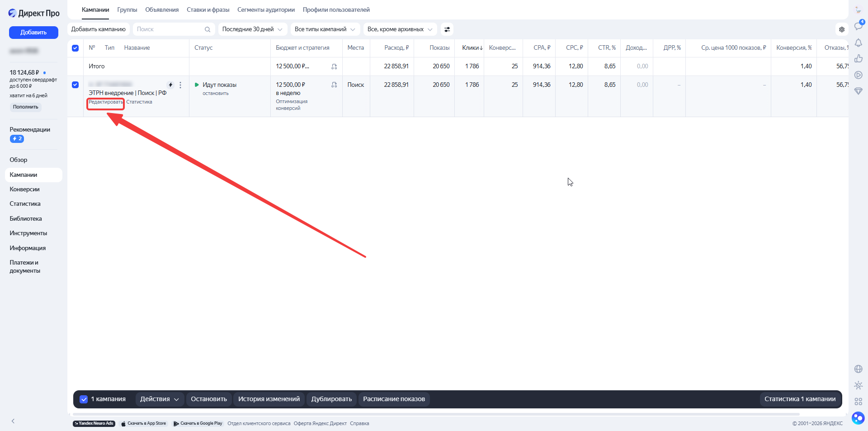
Task: Open История изменений in bottom bar
Action: pyautogui.click(x=269, y=399)
